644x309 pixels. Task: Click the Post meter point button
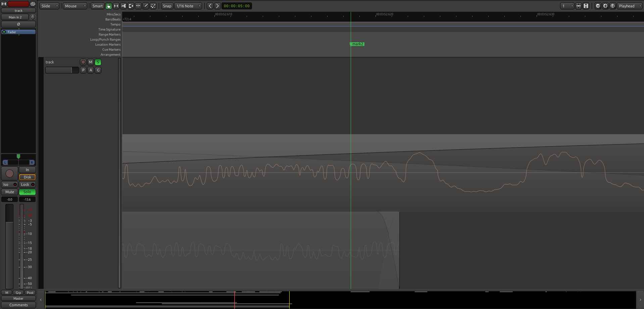[30, 293]
